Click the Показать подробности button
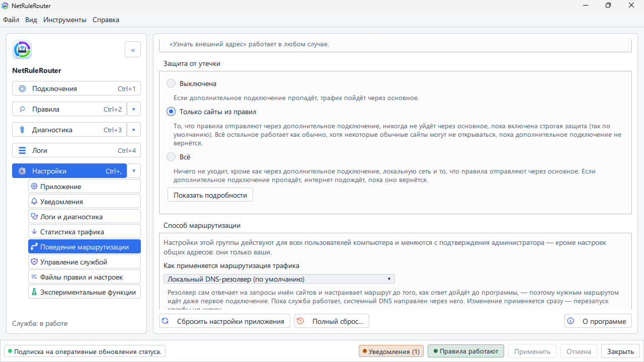This screenshot has width=644, height=362. pyautogui.click(x=210, y=195)
